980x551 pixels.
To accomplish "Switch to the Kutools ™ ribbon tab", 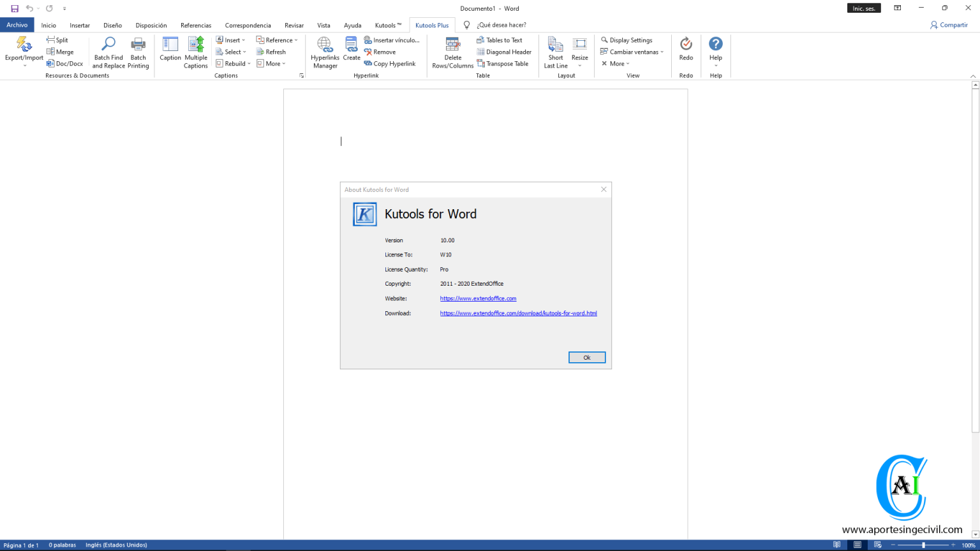I will coord(387,25).
